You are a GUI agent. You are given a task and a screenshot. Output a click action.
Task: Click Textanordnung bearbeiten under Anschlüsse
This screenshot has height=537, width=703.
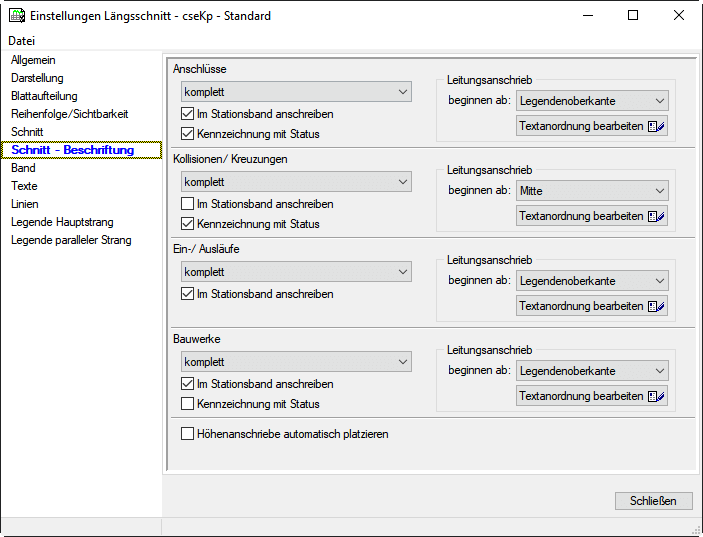pos(581,126)
